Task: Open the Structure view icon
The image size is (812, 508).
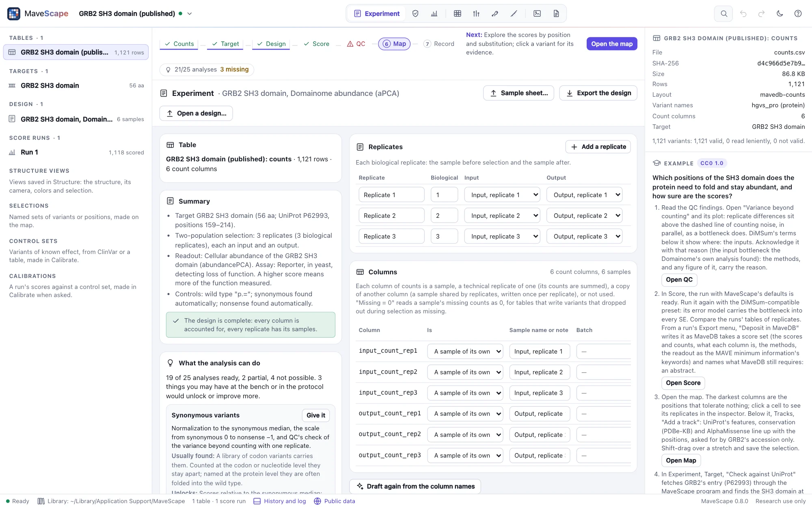Action: click(x=495, y=13)
